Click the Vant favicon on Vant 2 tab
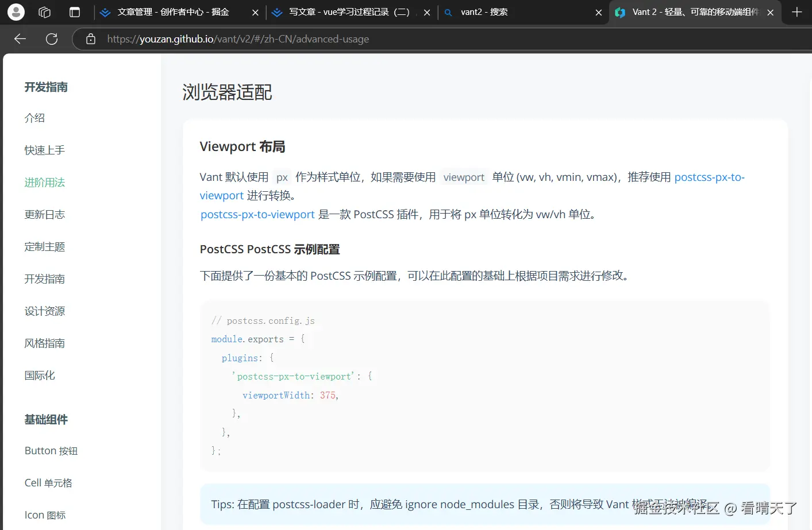The image size is (812, 530). [x=620, y=12]
